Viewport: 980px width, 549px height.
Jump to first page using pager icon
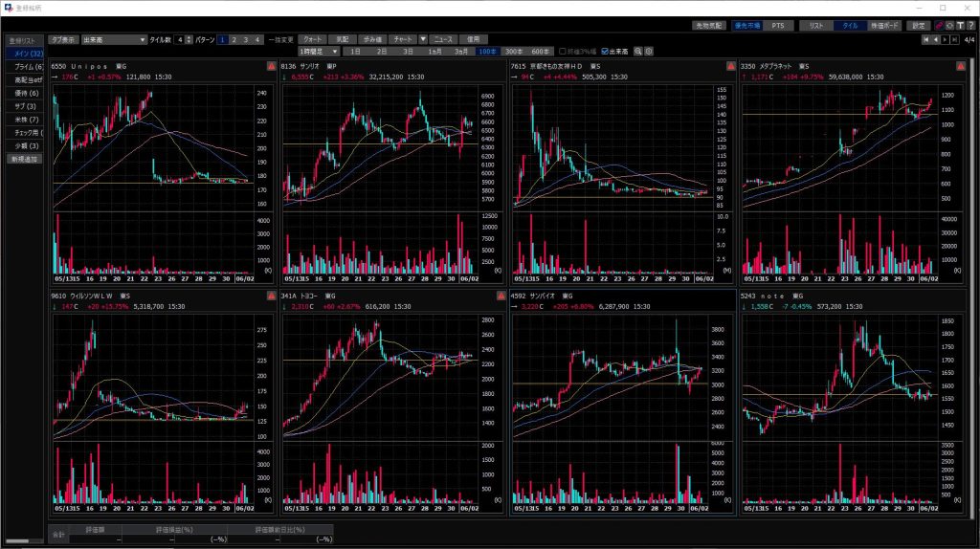[x=925, y=39]
